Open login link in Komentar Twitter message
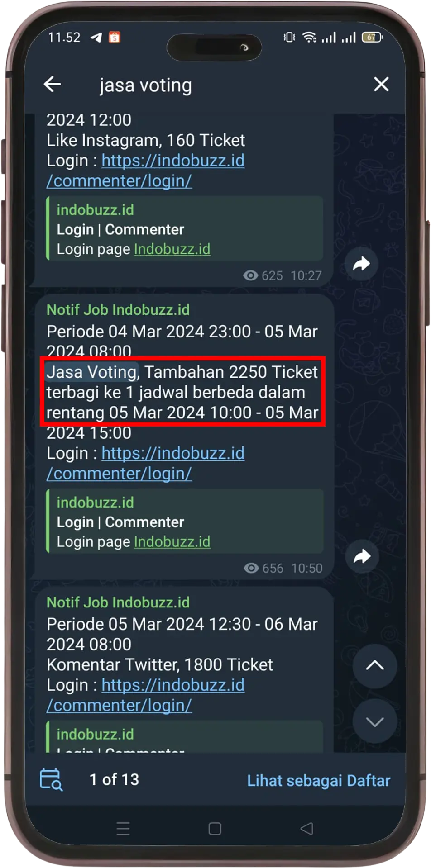 [145, 695]
